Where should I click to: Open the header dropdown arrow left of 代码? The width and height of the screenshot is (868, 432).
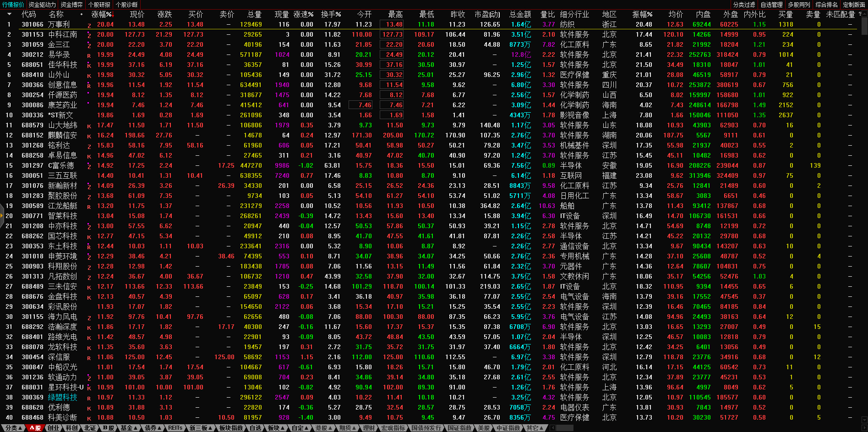point(9,15)
